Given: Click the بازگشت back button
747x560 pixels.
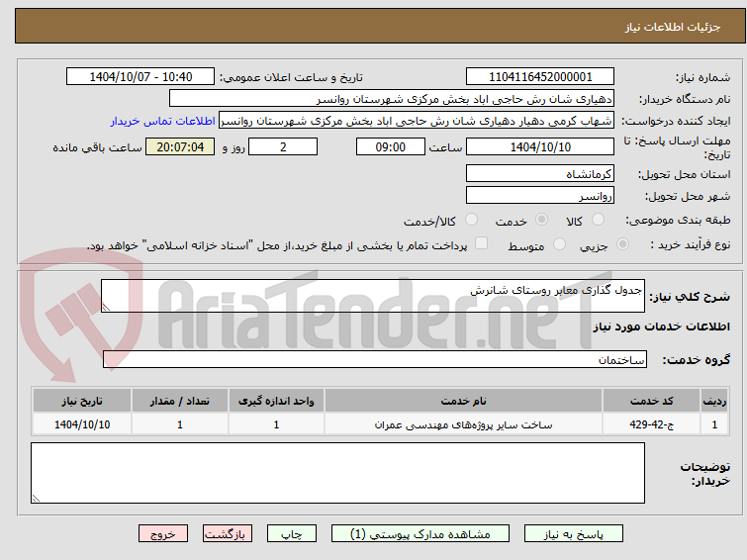Looking at the screenshot, I should coord(228,534).
